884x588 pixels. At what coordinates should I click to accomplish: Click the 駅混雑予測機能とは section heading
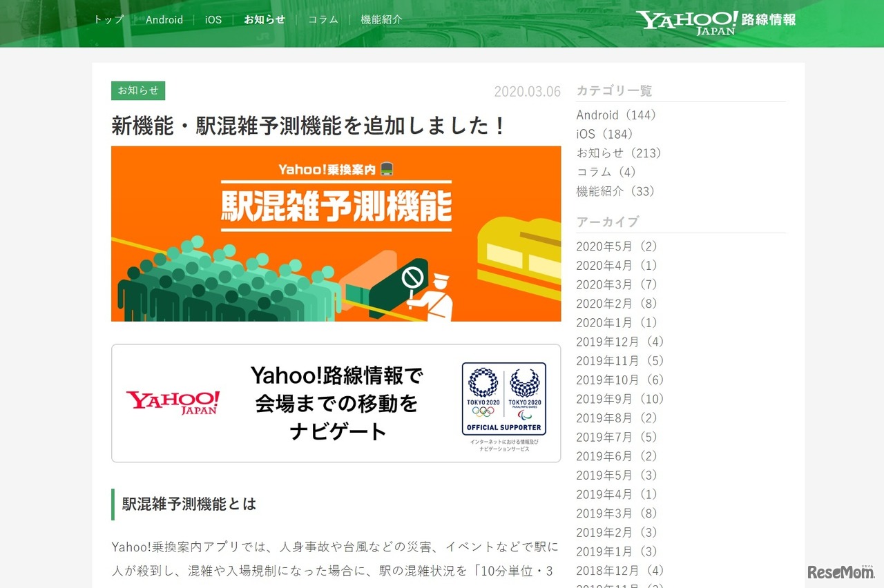[x=189, y=504]
